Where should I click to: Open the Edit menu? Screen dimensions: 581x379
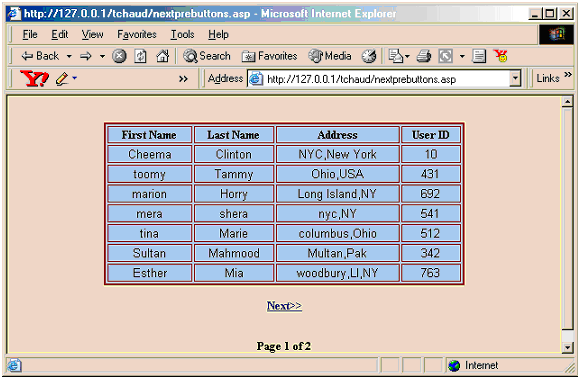click(x=60, y=34)
